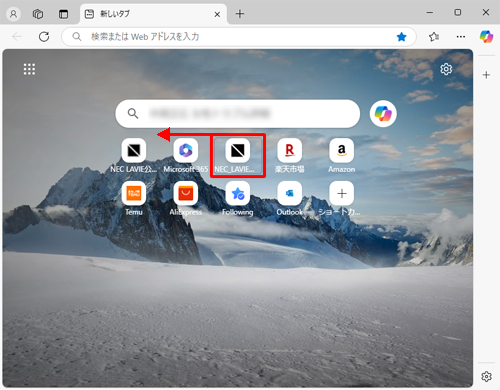500x390 pixels.
Task: Toggle the favorite star in address bar
Action: click(x=402, y=37)
